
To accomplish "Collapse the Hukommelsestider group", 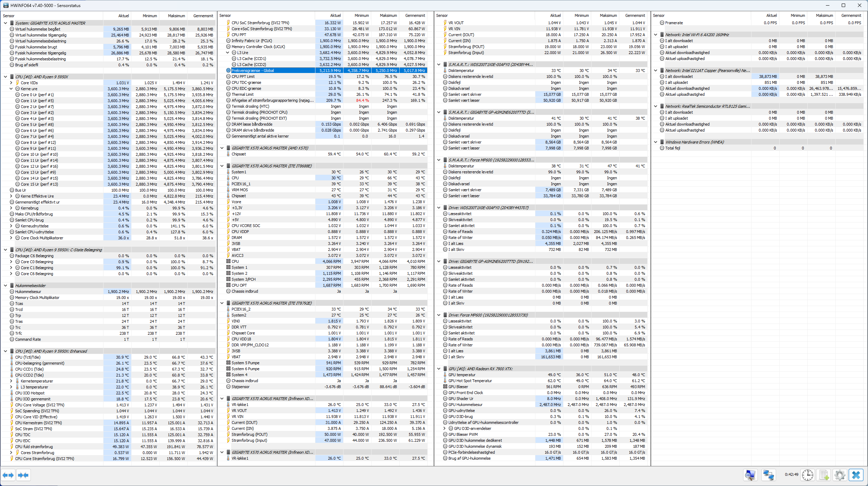I will (x=5, y=286).
